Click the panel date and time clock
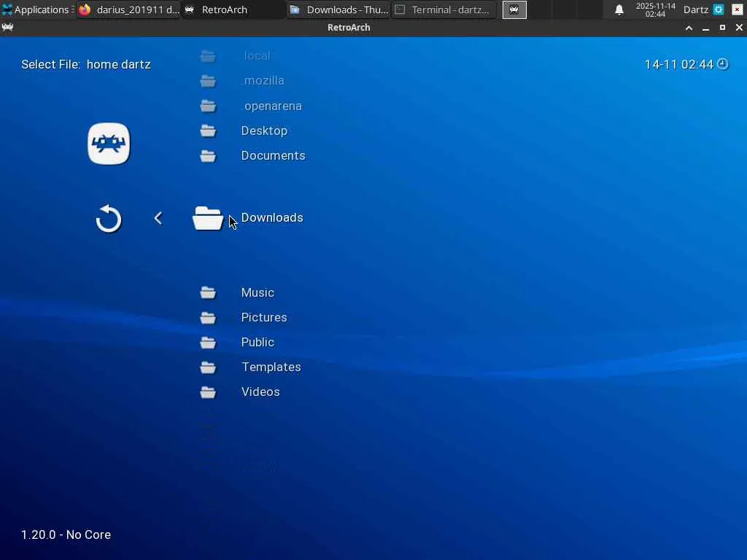 point(656,9)
